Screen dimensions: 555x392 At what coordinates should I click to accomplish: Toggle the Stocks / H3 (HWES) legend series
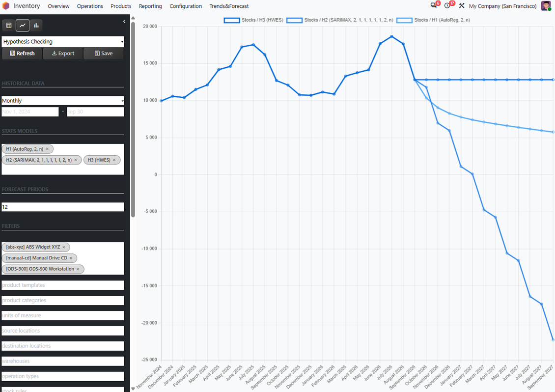[253, 20]
